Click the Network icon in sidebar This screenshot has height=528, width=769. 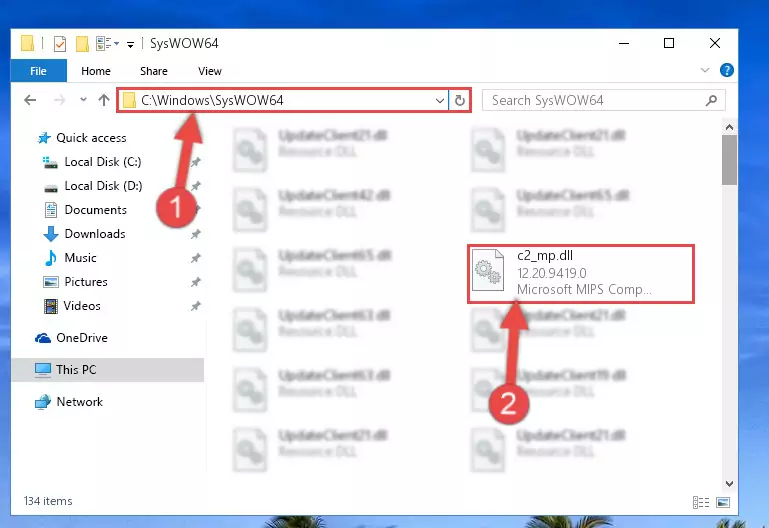pos(43,402)
